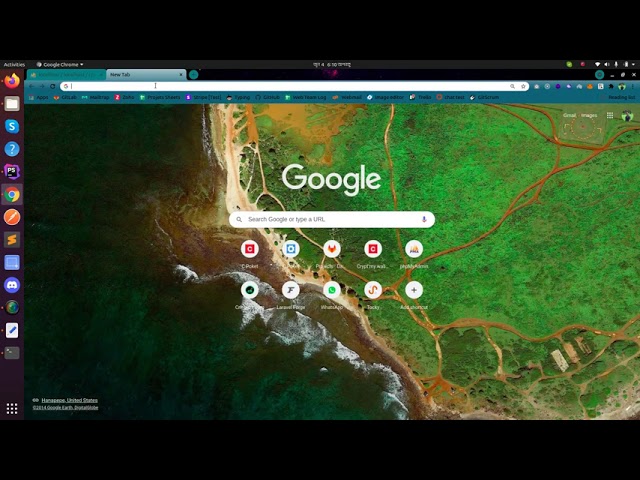The height and width of the screenshot is (480, 640).
Task: Bookmark this page with the star icon
Action: click(x=523, y=86)
